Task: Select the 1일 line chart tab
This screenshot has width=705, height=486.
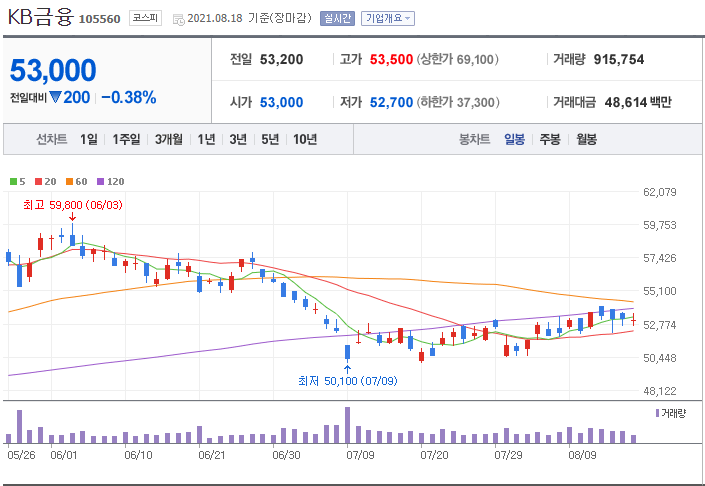Action: coord(89,139)
